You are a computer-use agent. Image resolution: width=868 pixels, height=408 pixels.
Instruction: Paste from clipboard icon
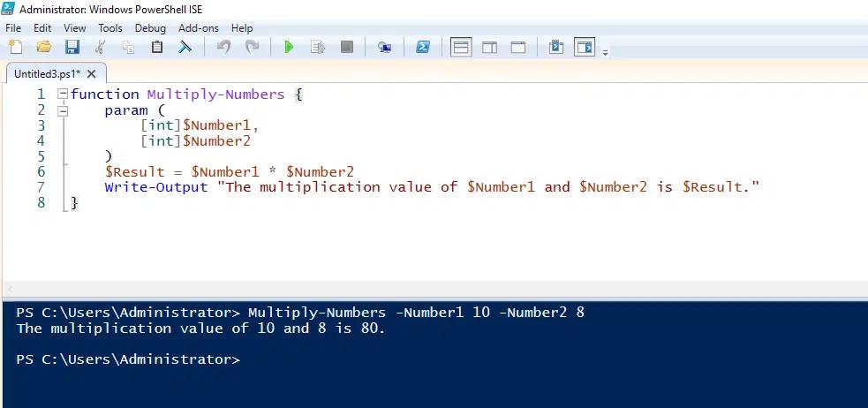(157, 47)
